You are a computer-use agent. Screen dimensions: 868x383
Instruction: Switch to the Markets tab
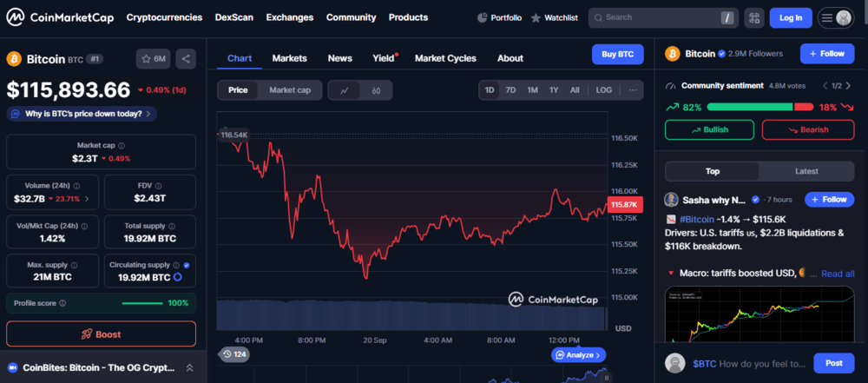click(290, 58)
